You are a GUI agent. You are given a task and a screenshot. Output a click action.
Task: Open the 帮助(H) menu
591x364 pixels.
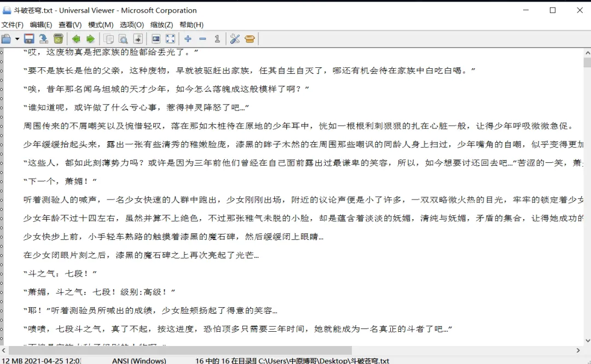pos(191,25)
